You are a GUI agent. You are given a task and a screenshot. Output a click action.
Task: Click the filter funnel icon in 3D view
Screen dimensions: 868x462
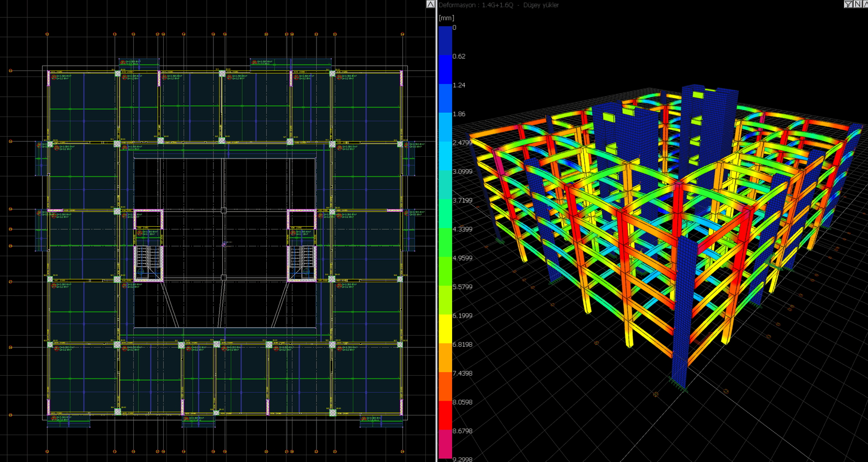[x=848, y=4]
